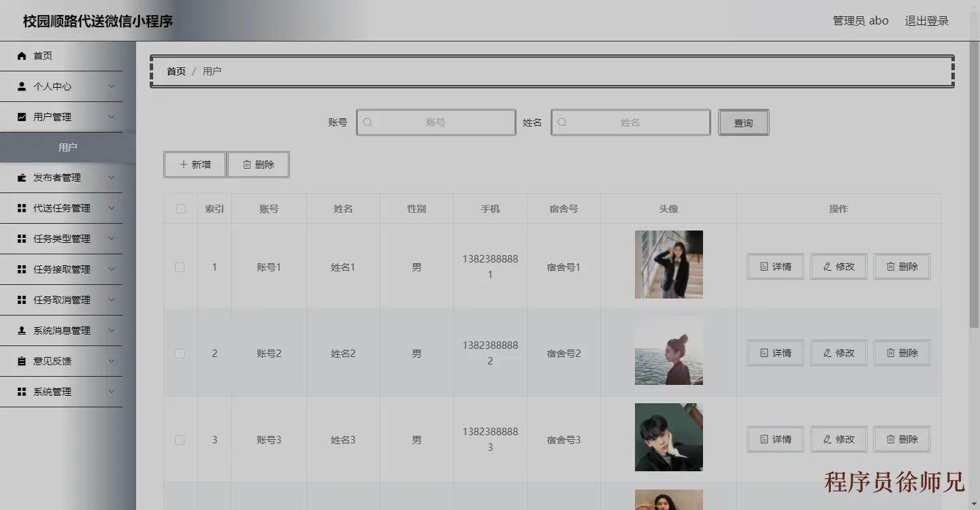Click the pencil icon on 修改 for 账号2
Screen dimensions: 980x510
828,353
